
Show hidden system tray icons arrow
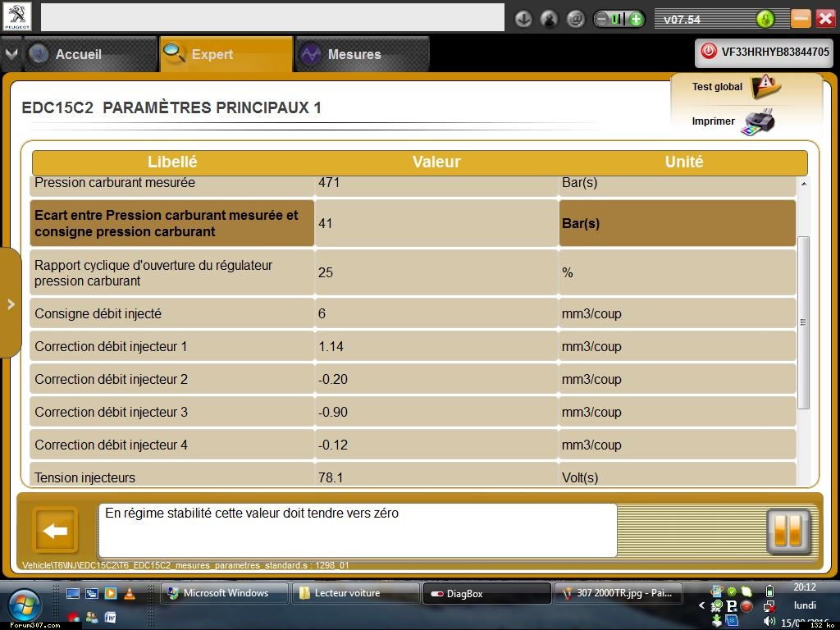(x=701, y=606)
